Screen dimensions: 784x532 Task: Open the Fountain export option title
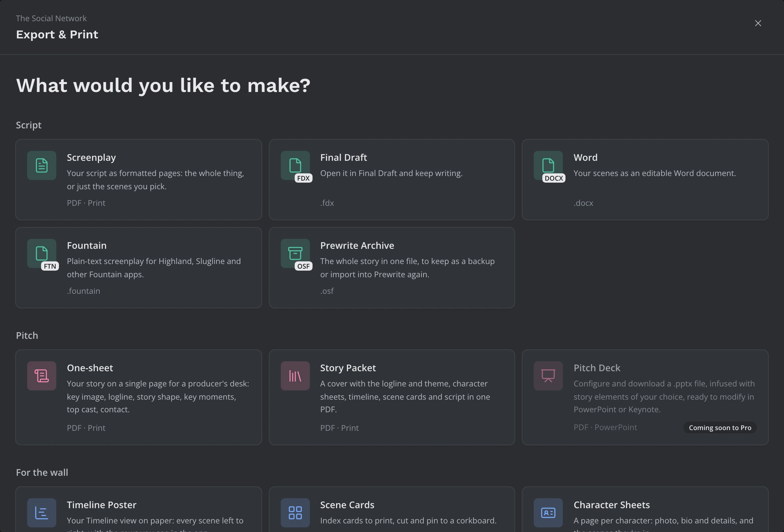click(x=87, y=245)
